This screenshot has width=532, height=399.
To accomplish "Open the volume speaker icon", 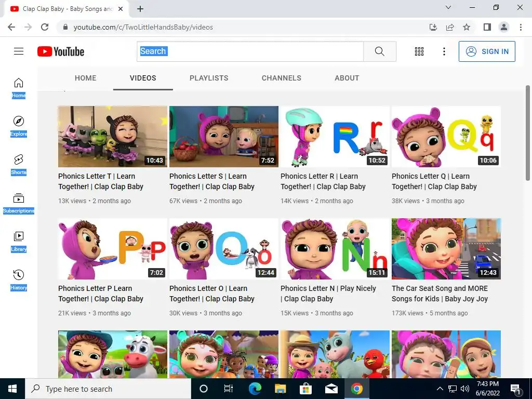I will 465,389.
